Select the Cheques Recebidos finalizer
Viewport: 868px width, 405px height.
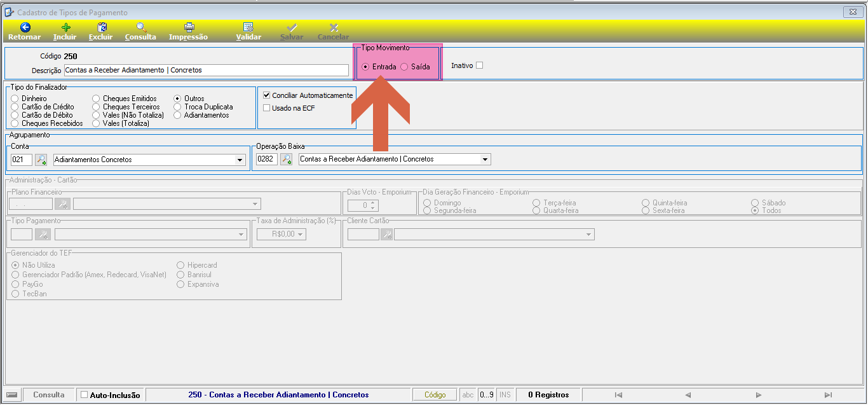(15, 123)
